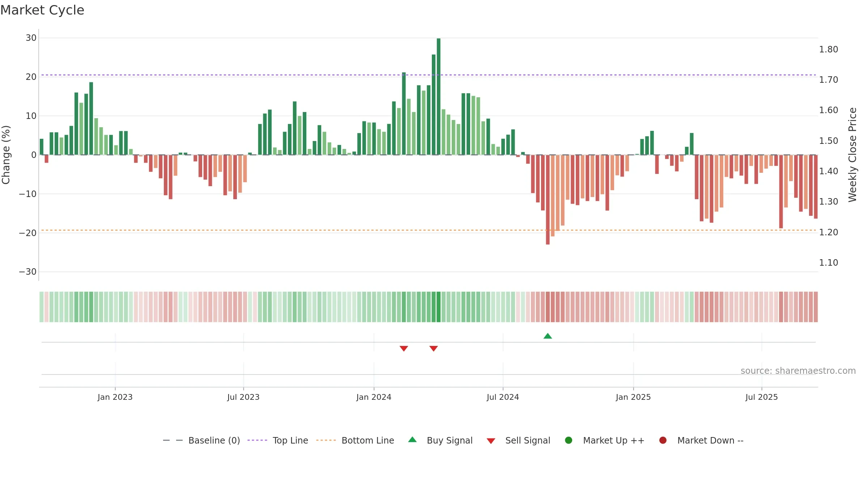Viewport: 868px width, 488px height.
Task: Click the green Market Up legend circle
Action: [x=569, y=440]
